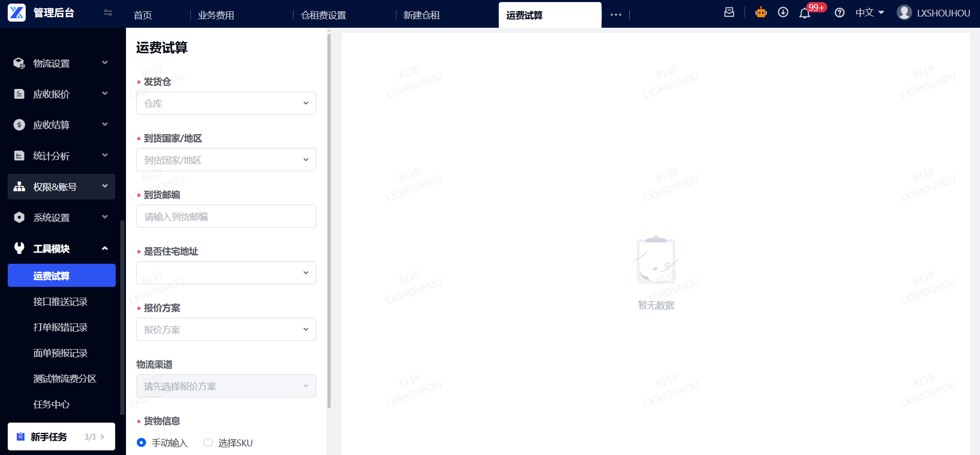Open the download center icon
Image resolution: width=980 pixels, height=455 pixels.
[783, 12]
